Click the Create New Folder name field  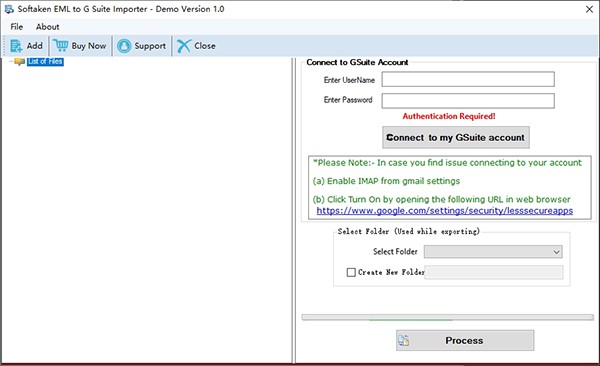(x=493, y=272)
